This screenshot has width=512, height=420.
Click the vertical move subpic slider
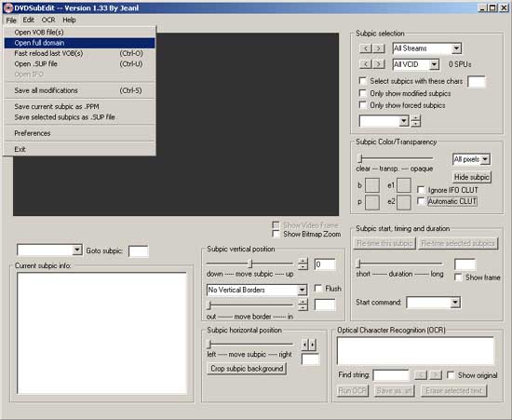[249, 264]
